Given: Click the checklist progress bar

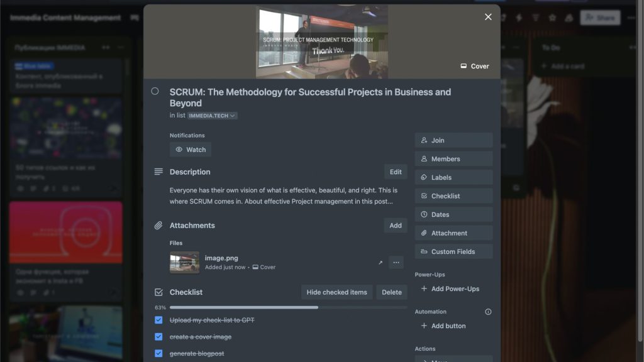Looking at the screenshot, I should click(x=288, y=308).
